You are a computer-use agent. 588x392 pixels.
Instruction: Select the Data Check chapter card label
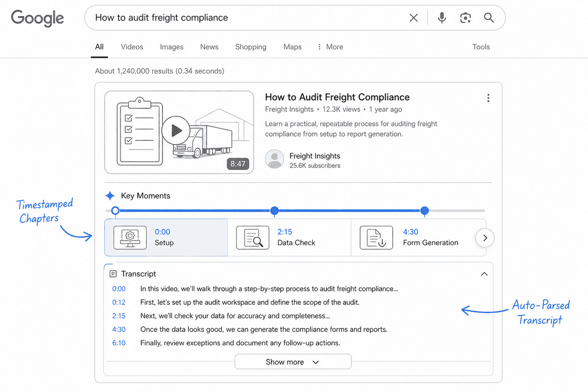tap(296, 243)
